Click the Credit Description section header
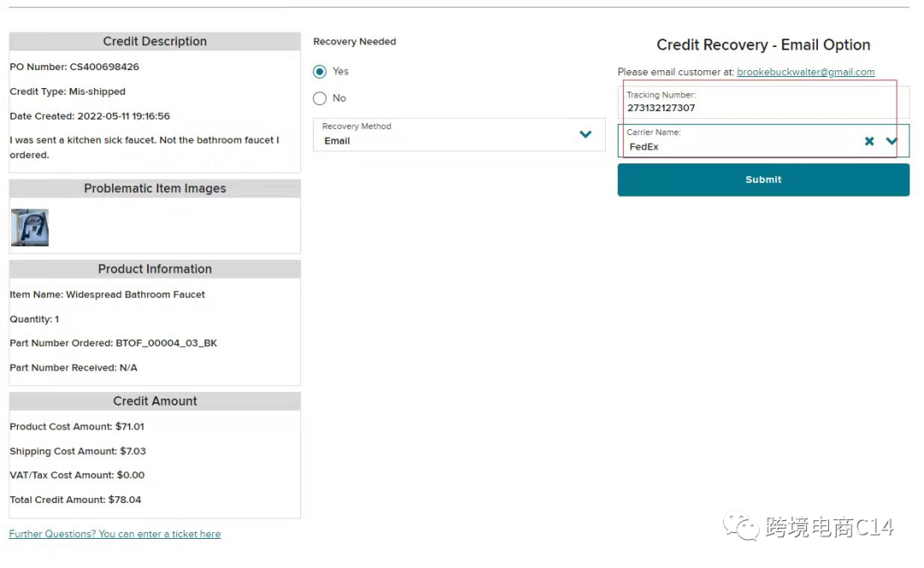The height and width of the screenshot is (568, 924). pos(155,41)
